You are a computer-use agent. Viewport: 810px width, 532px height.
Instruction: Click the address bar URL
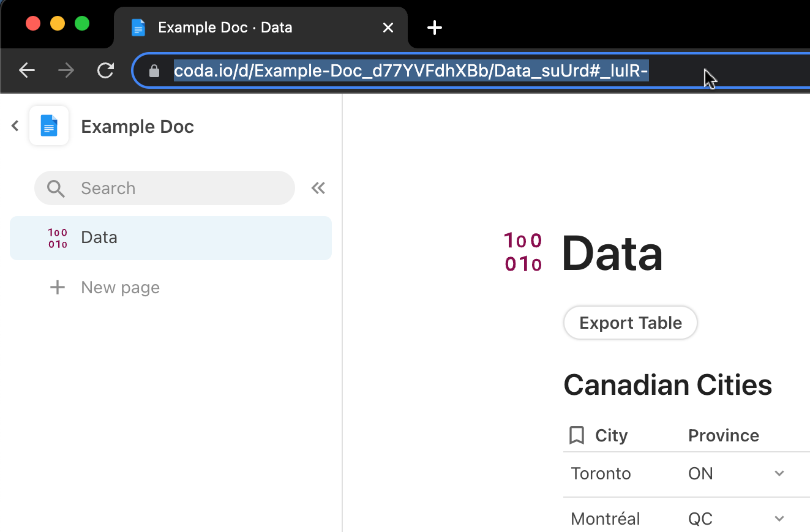[410, 70]
